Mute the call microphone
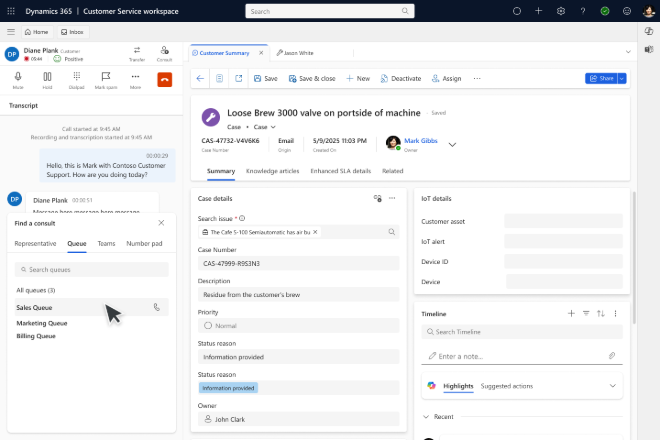The height and width of the screenshot is (440, 660). click(x=18, y=80)
